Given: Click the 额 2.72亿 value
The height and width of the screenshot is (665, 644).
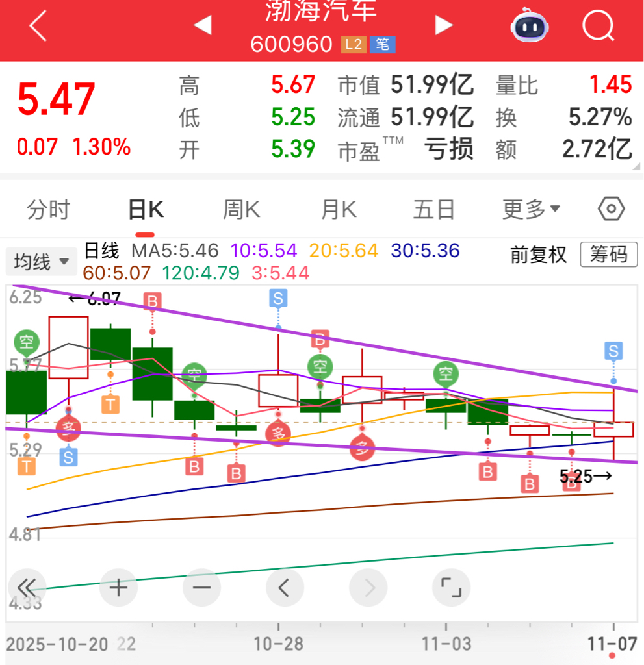Looking at the screenshot, I should point(597,149).
